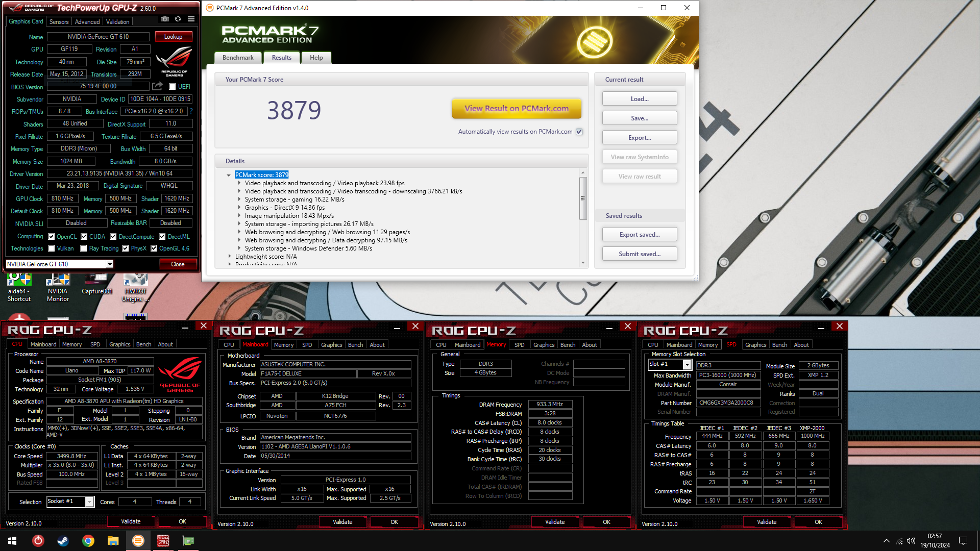The height and width of the screenshot is (551, 980).
Task: Open the aida64 Shortcut desktop icon
Action: pos(19,288)
